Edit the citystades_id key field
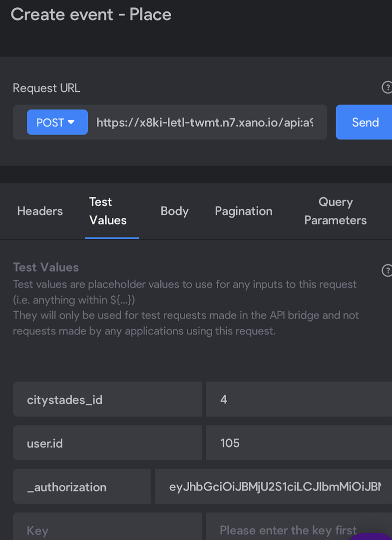The image size is (392, 540). [x=107, y=399]
